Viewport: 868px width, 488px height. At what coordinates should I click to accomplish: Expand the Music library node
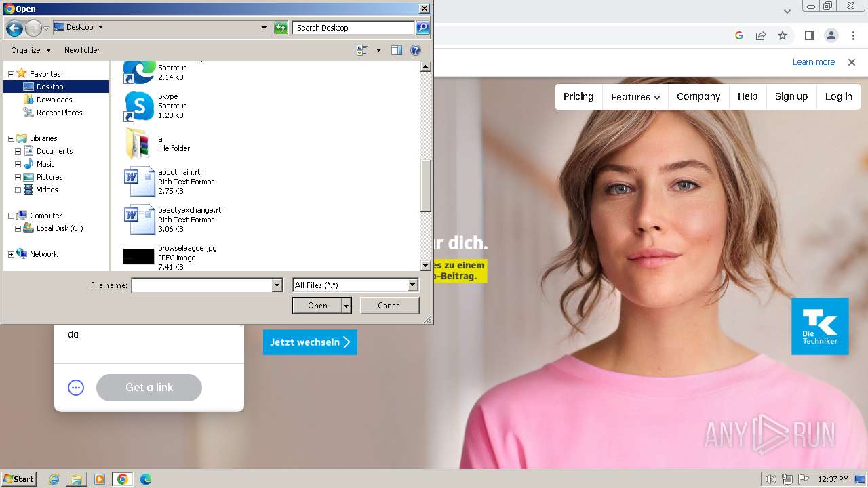pyautogui.click(x=18, y=164)
